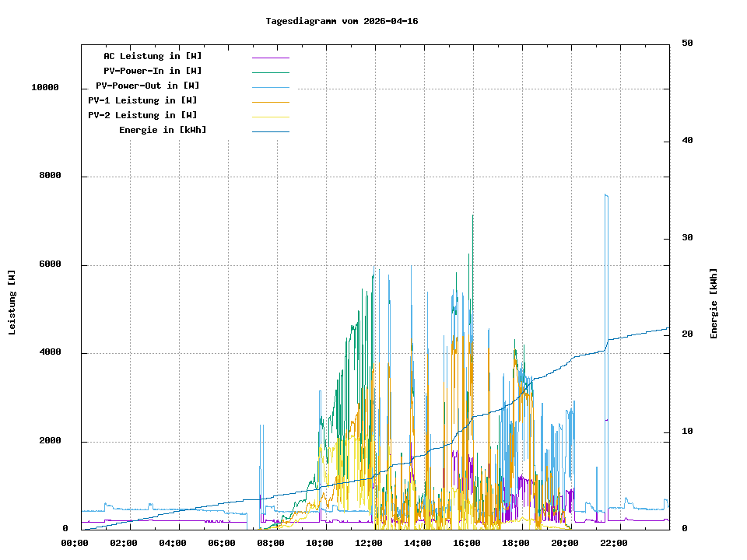Click the yellow PV-2 Leistung legend line sample
The image size is (747, 560).
(x=270, y=116)
